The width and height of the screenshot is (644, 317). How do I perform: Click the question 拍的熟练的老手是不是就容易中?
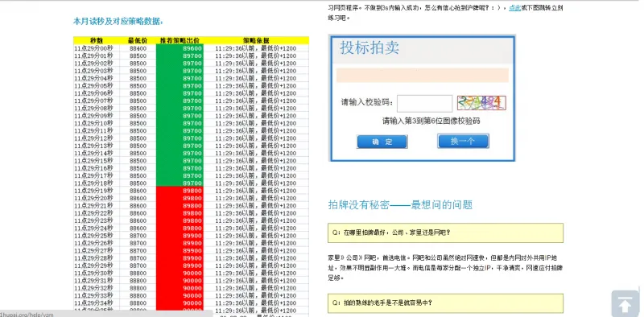coord(446,303)
